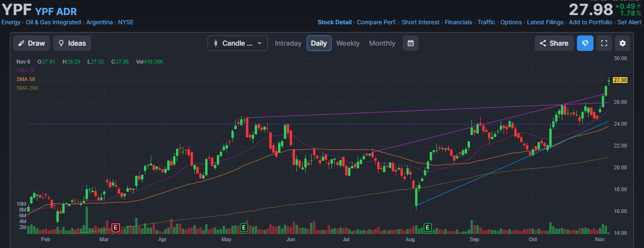Click the blue diamond premium icon
Viewport: 644px width, 248px height.
585,43
